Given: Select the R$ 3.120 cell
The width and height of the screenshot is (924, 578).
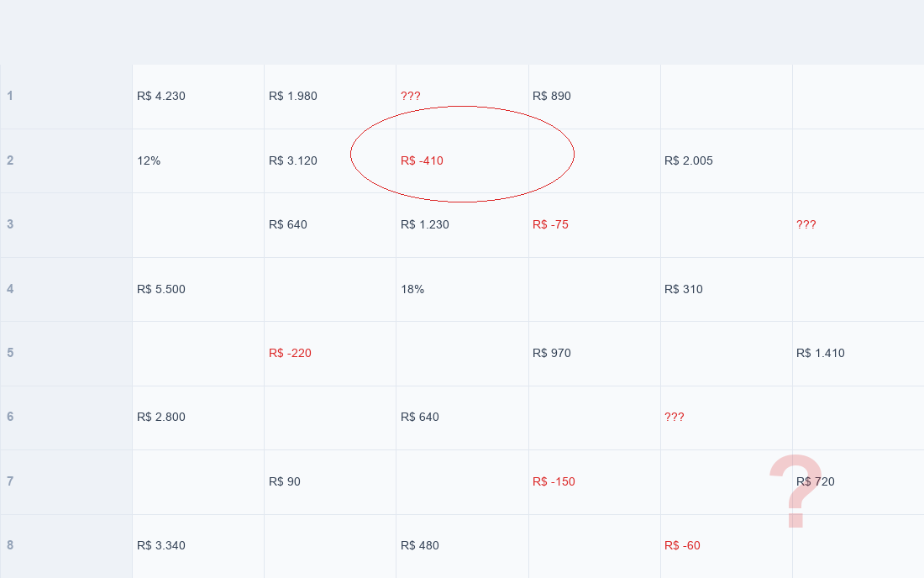Looking at the screenshot, I should coord(330,160).
